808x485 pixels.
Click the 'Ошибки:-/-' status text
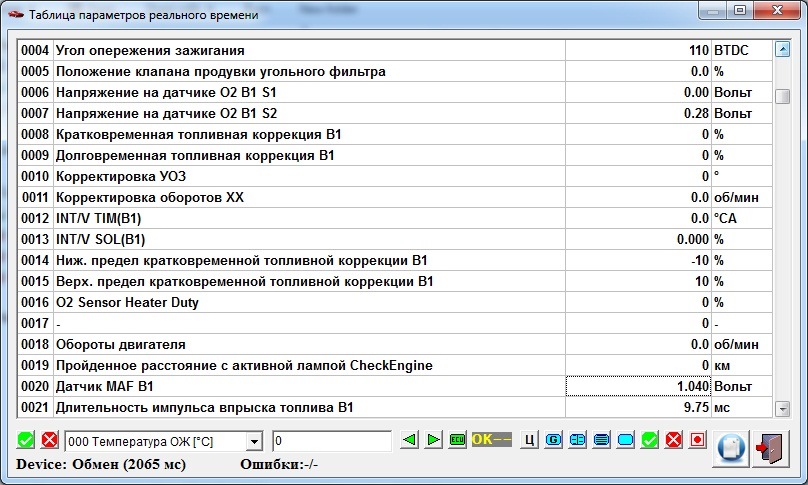(279, 464)
